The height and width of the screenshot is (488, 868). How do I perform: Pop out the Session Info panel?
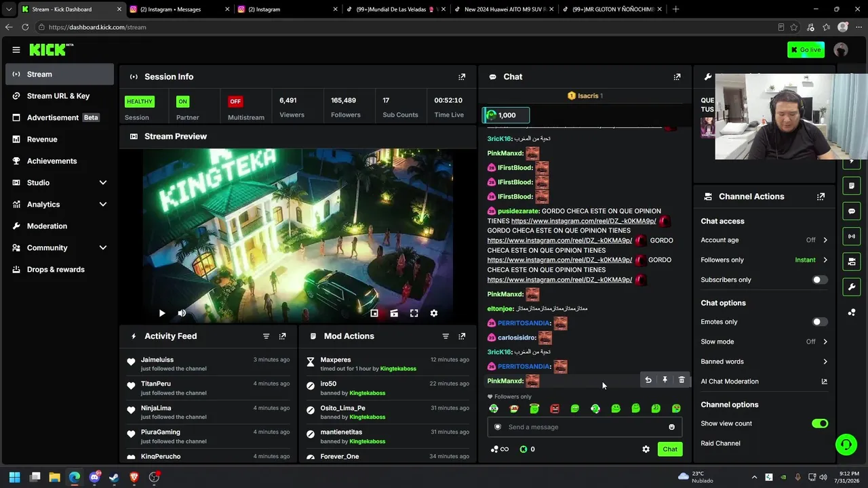(462, 77)
